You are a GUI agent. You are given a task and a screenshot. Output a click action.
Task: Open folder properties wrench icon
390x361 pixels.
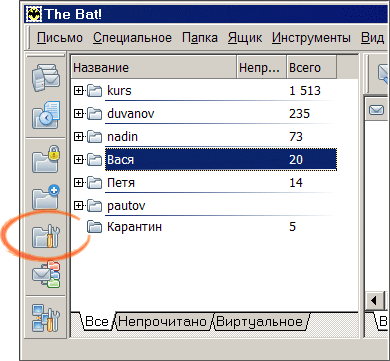46,236
